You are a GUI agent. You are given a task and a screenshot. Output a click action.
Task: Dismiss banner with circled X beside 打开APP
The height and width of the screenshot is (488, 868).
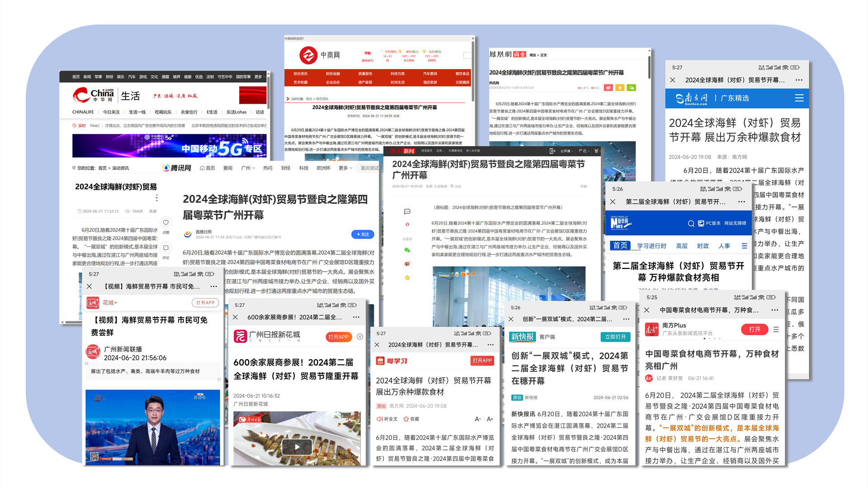click(360, 337)
